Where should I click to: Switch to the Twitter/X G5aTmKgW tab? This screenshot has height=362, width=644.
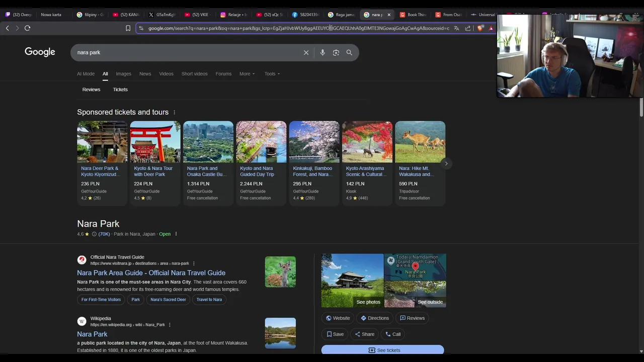coord(162,15)
